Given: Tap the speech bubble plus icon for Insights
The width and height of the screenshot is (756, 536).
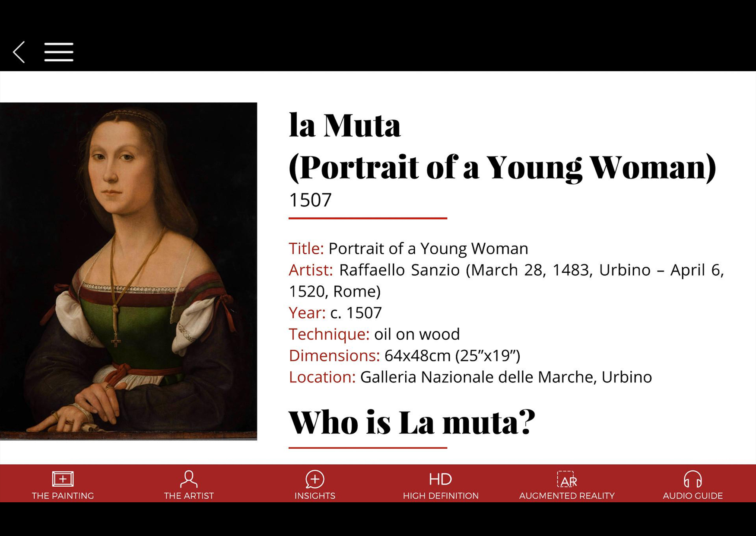Looking at the screenshot, I should click(x=314, y=479).
